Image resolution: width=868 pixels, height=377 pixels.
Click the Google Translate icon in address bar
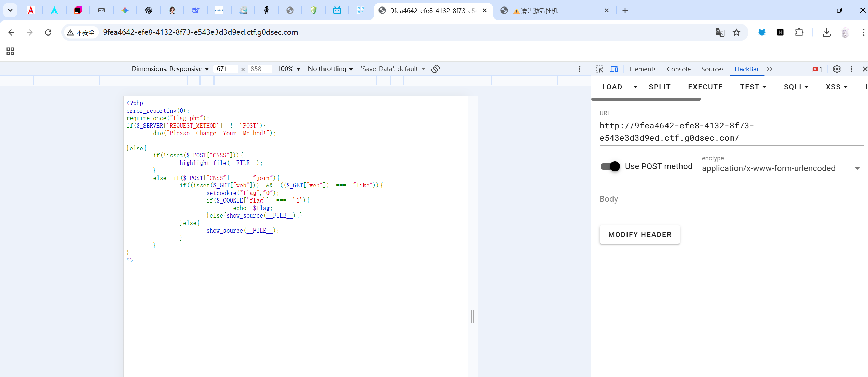(x=720, y=32)
